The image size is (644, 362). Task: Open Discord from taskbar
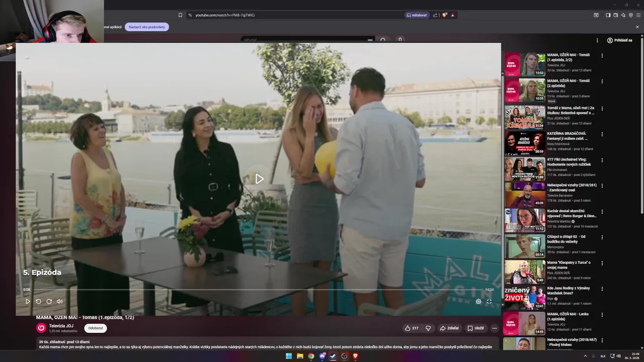point(322,356)
